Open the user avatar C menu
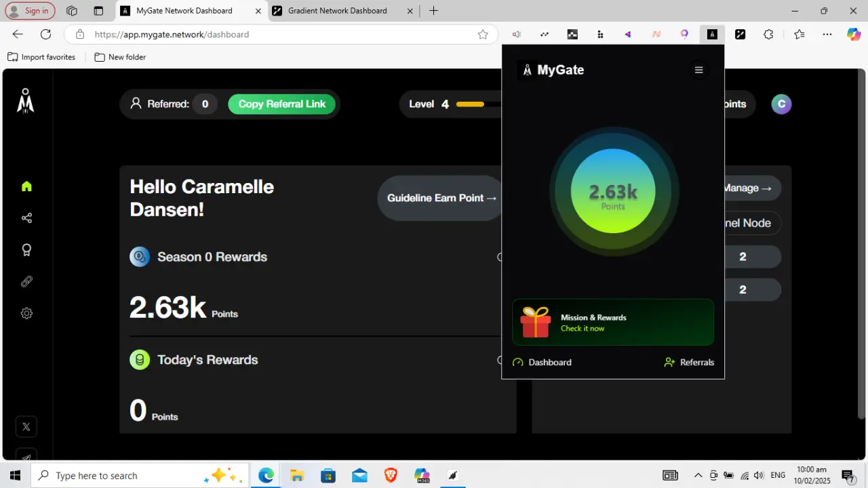 (781, 104)
